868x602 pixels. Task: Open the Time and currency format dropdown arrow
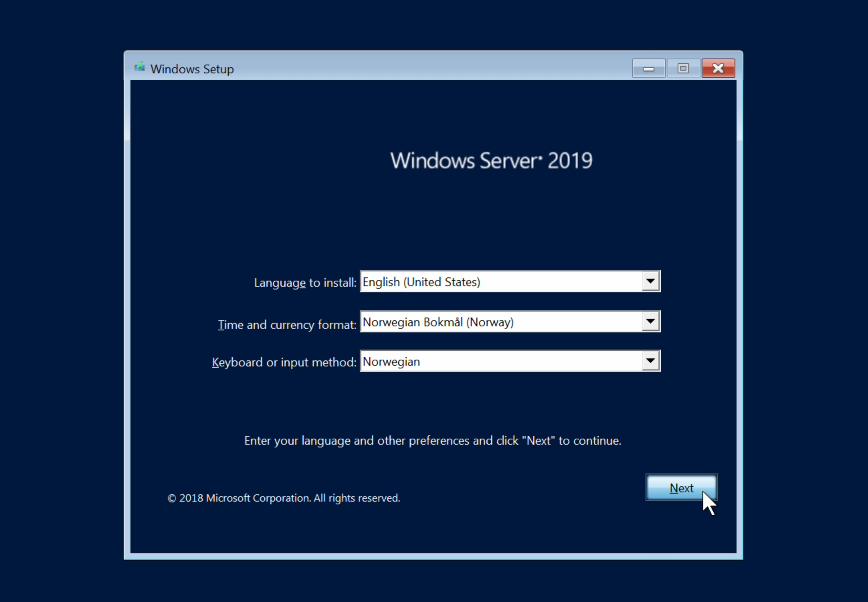(651, 321)
